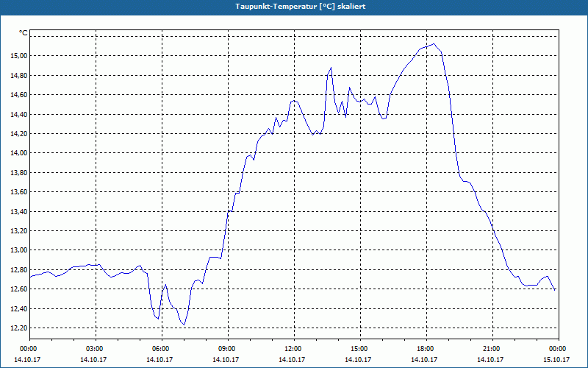Click the °C unit label on the y-axis
This screenshot has height=368, width=588.
(x=24, y=33)
